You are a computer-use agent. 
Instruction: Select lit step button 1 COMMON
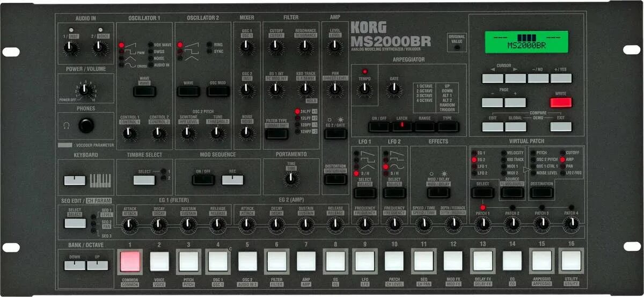click(129, 262)
